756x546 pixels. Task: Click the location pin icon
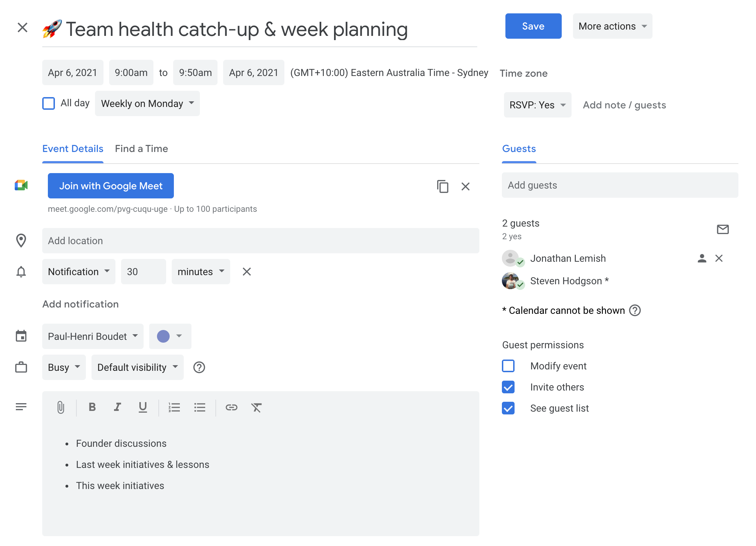point(21,241)
